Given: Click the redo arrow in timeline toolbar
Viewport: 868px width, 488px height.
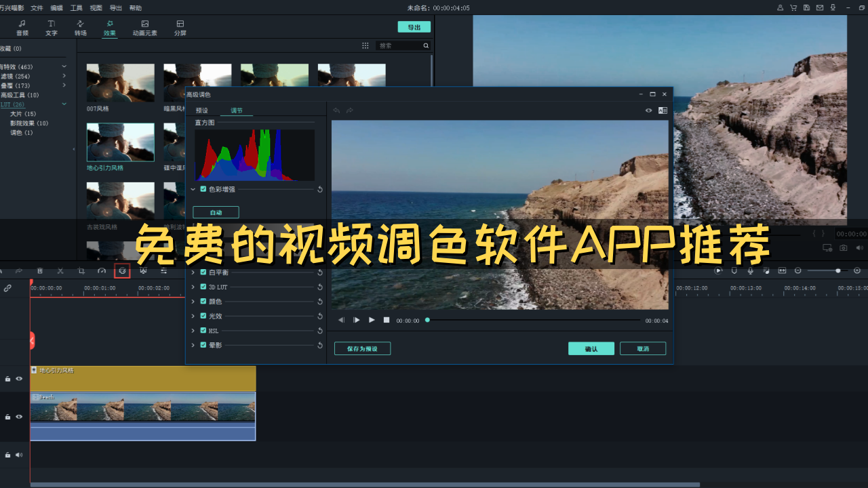Looking at the screenshot, I should point(19,270).
